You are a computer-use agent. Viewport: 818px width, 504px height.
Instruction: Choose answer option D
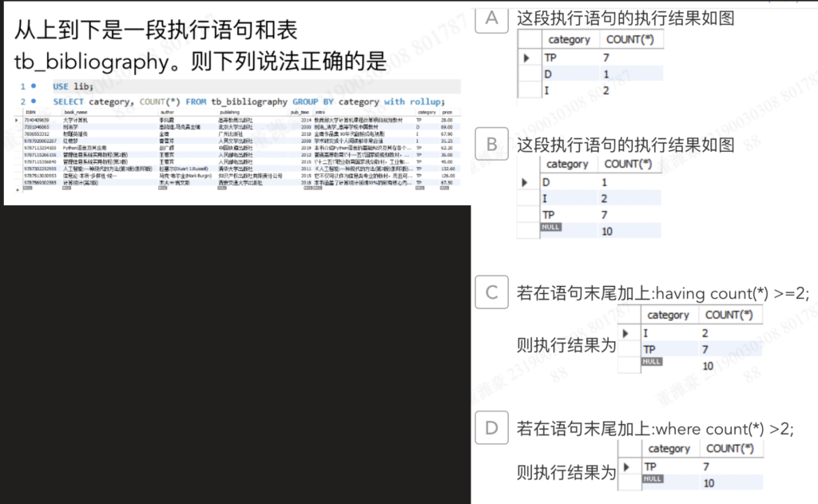point(491,429)
